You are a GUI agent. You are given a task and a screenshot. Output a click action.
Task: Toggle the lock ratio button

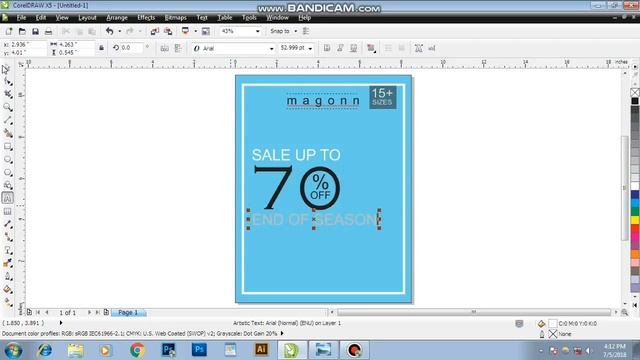coord(101,48)
